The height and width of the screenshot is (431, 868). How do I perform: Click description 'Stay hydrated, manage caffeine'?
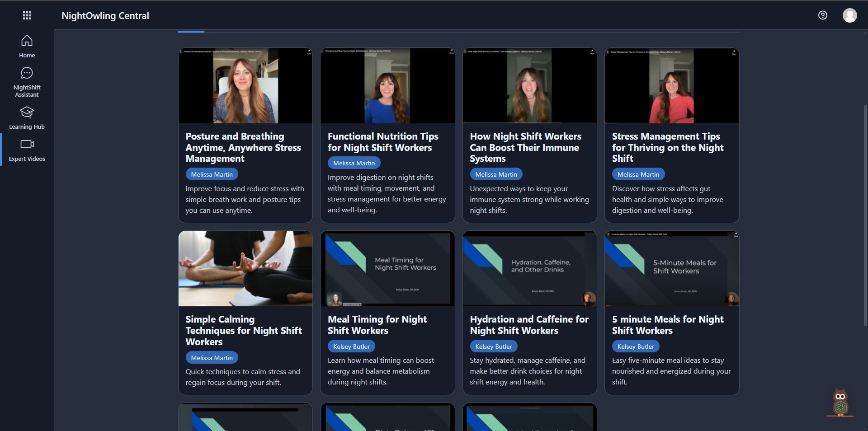pyautogui.click(x=528, y=371)
